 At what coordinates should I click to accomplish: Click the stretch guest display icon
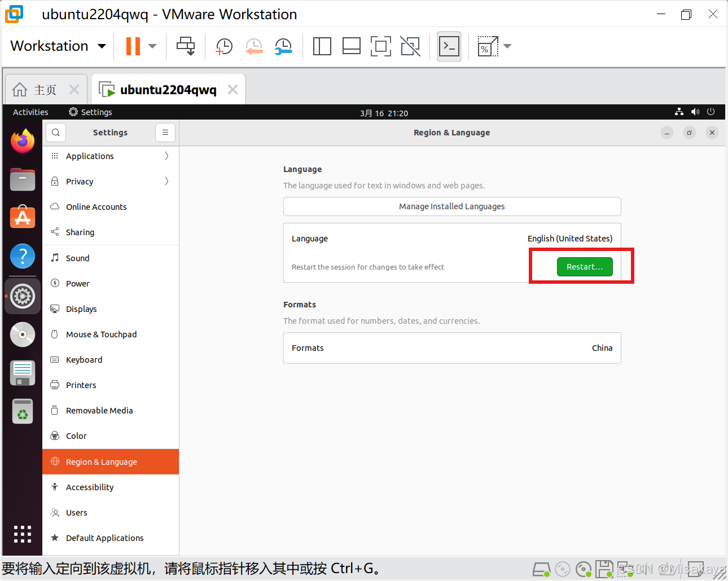tap(488, 46)
